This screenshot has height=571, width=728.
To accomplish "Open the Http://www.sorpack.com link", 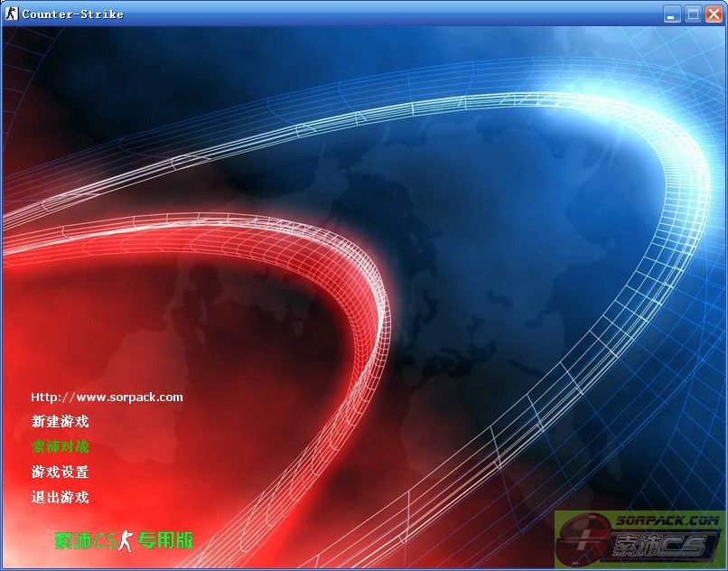I will pos(107,397).
